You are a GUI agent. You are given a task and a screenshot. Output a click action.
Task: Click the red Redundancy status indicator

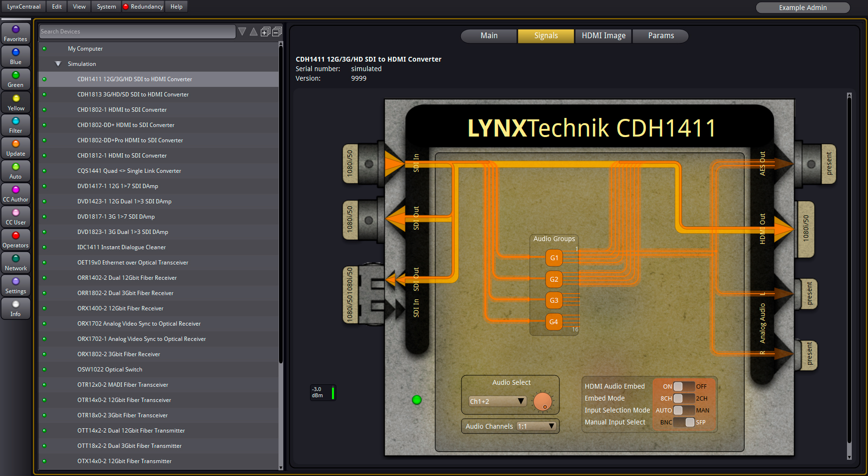tap(126, 7)
